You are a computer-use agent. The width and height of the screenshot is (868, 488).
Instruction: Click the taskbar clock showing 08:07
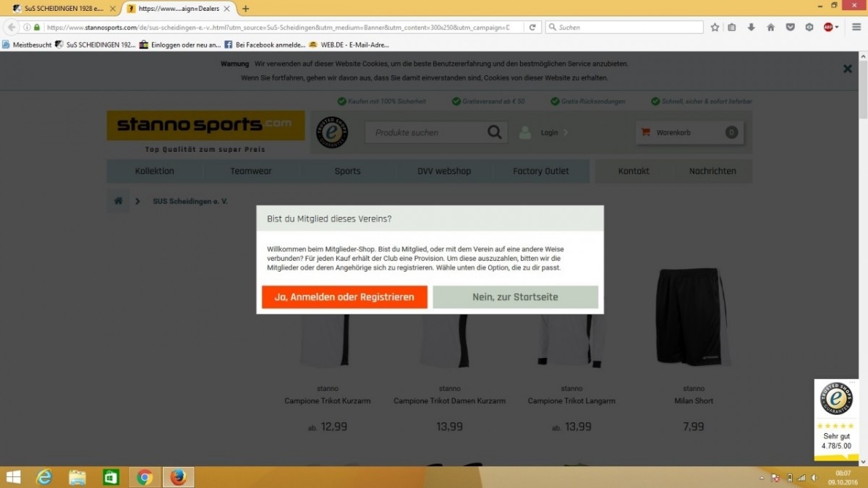pyautogui.click(x=843, y=477)
